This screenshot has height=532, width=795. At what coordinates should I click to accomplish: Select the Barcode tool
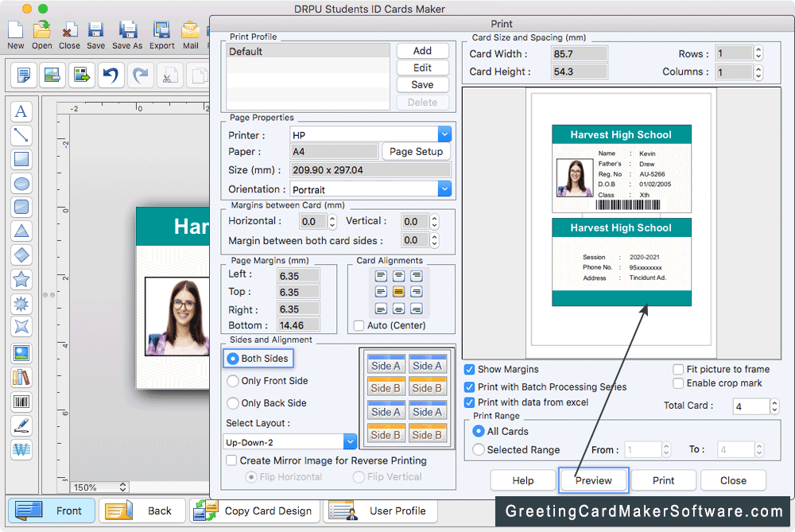[x=21, y=402]
